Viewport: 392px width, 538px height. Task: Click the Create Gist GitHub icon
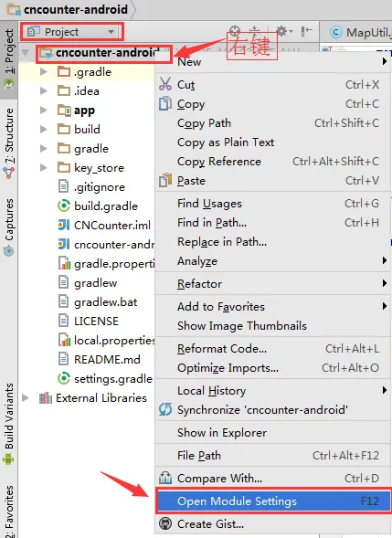coord(165,524)
